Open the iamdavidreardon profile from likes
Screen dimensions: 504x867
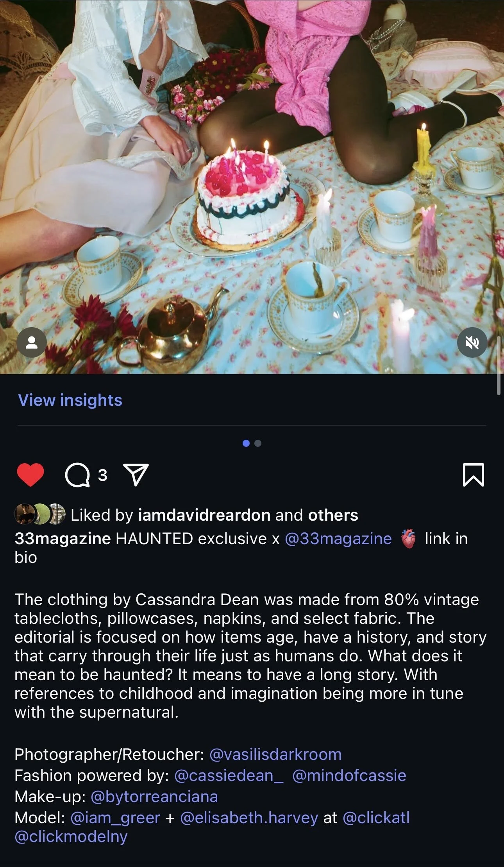point(204,515)
